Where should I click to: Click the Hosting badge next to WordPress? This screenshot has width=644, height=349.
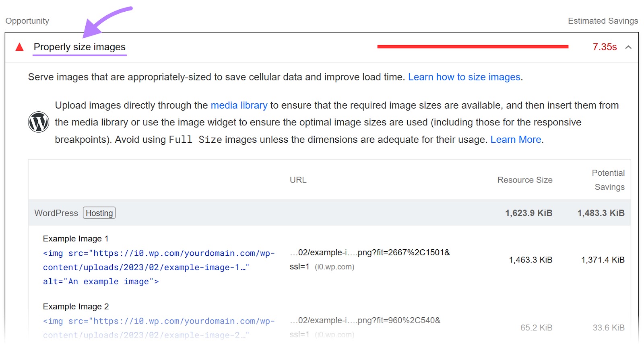[99, 213]
